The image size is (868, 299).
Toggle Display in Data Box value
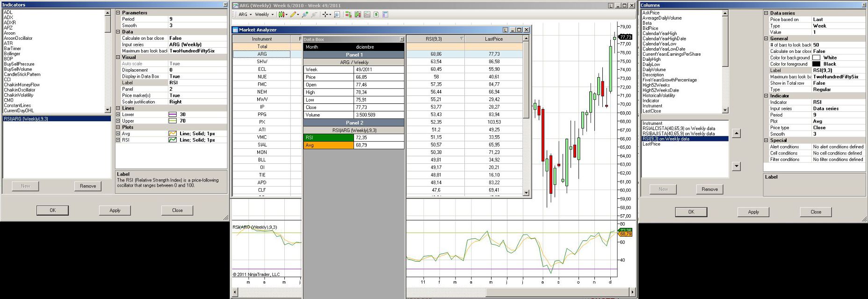pos(197,76)
